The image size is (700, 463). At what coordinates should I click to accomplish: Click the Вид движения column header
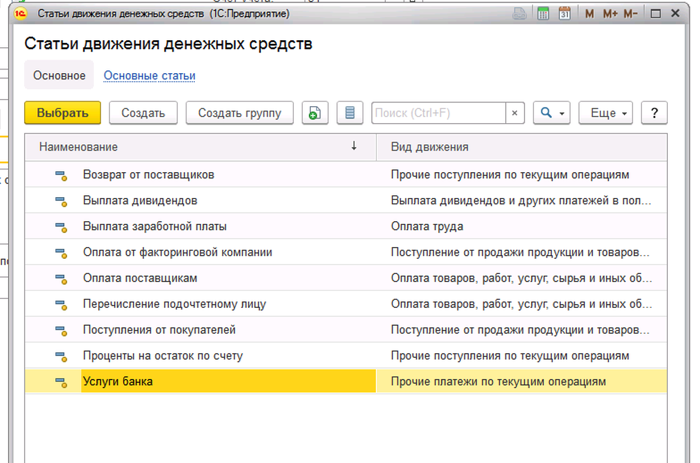coord(520,147)
